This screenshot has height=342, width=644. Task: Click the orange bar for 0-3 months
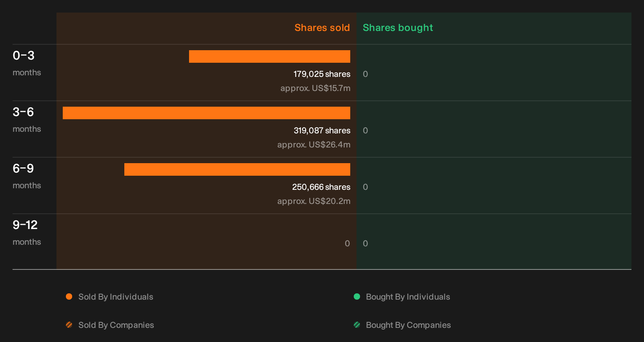tap(269, 56)
